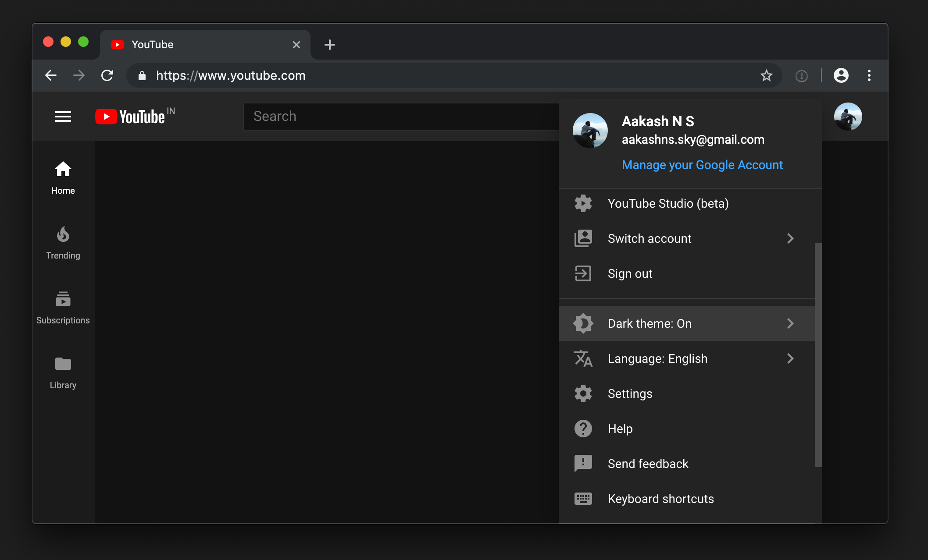Click the Chrome profile icon
Screen dimensions: 928x560
[841, 75]
